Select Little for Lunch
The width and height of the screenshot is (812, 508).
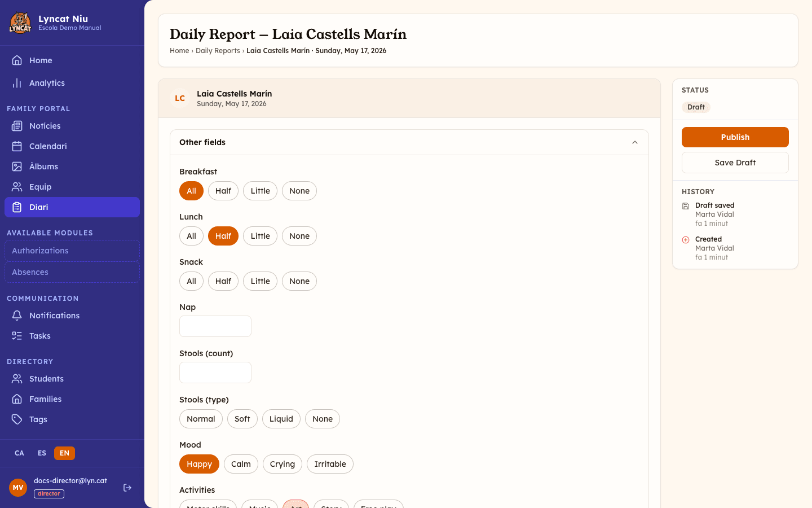260,236
